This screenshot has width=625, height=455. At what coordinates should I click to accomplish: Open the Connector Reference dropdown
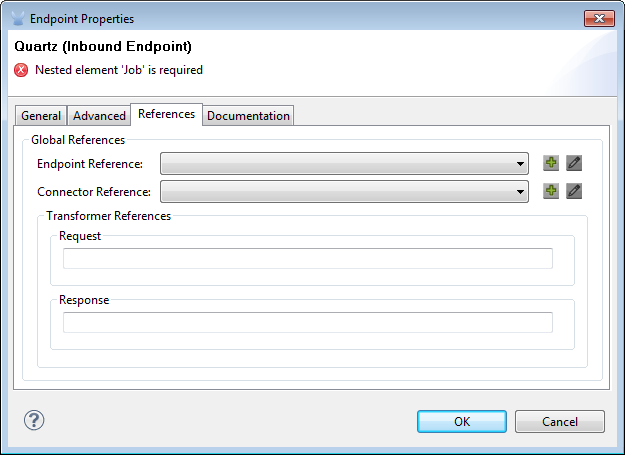point(344,191)
